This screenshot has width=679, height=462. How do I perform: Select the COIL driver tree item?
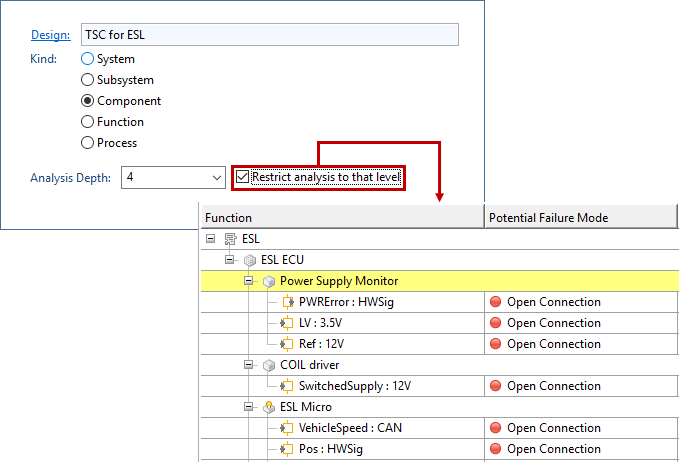click(x=310, y=365)
